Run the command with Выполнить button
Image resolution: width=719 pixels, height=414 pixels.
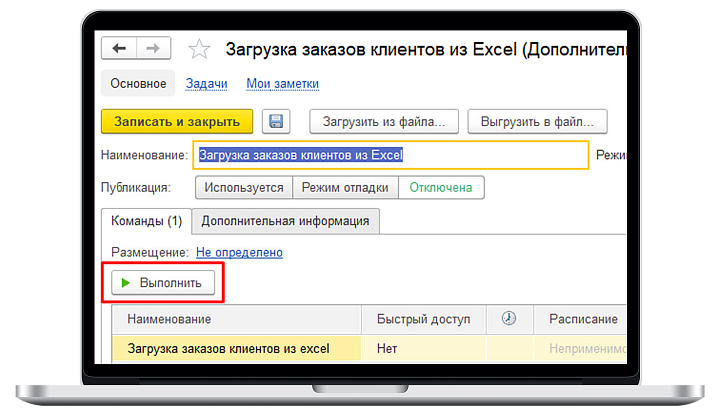pyautogui.click(x=163, y=283)
